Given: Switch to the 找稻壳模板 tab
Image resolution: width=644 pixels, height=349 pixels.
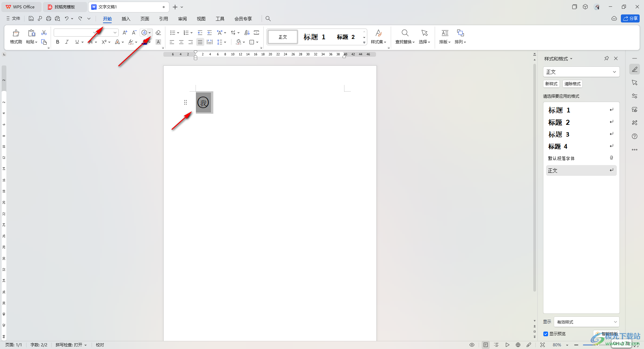Looking at the screenshot, I should [x=64, y=7].
